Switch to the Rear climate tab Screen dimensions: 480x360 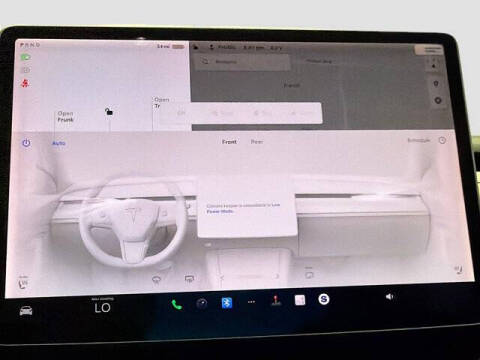tap(257, 142)
